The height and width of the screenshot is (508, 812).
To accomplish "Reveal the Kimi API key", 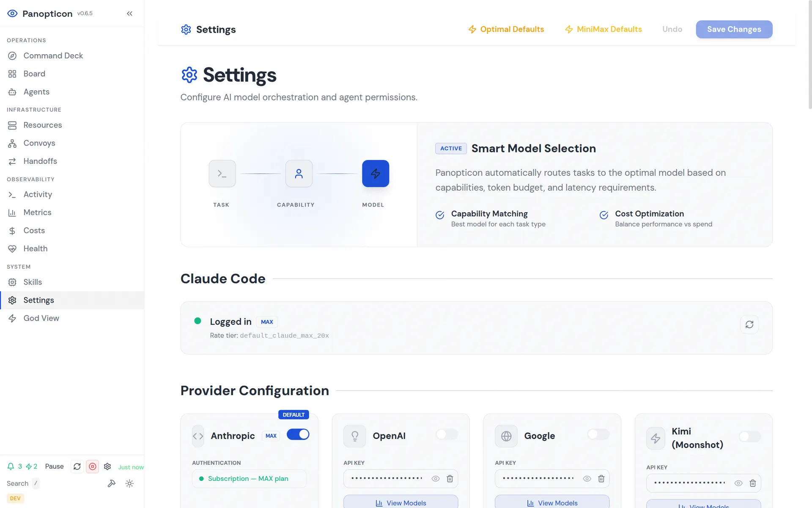I will (738, 483).
